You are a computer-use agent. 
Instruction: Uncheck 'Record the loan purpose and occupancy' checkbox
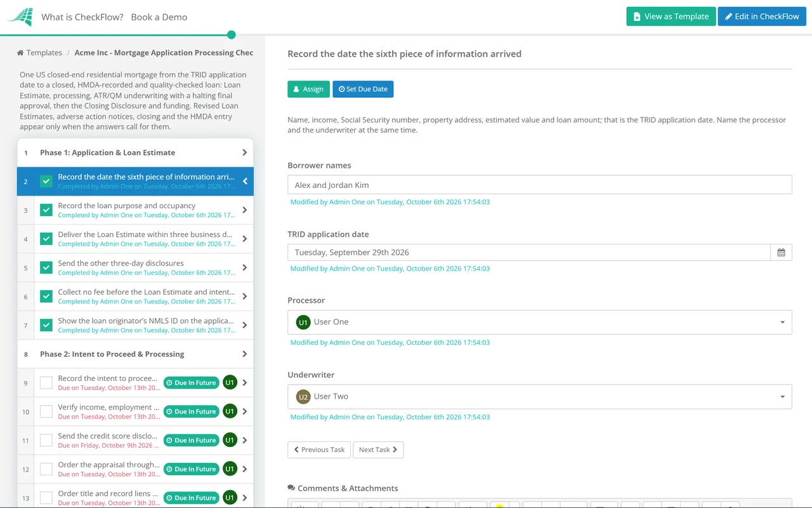[x=46, y=210]
